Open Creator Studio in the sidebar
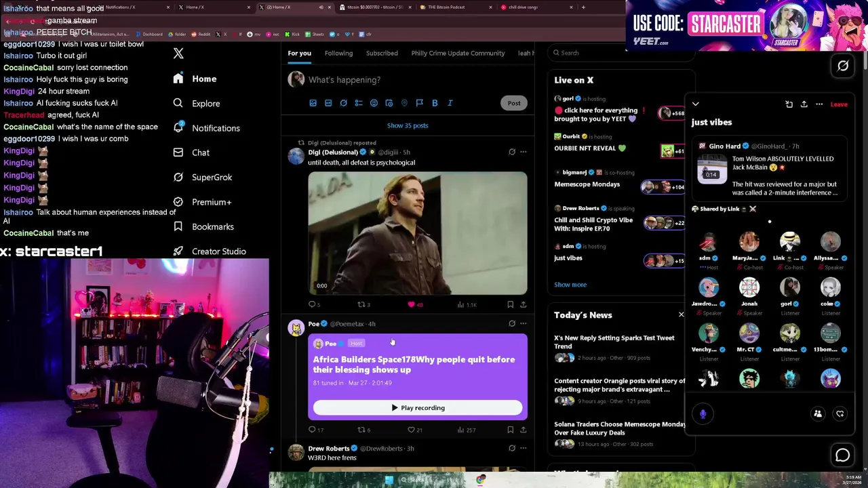Viewport: 868px width, 488px height. click(x=209, y=251)
